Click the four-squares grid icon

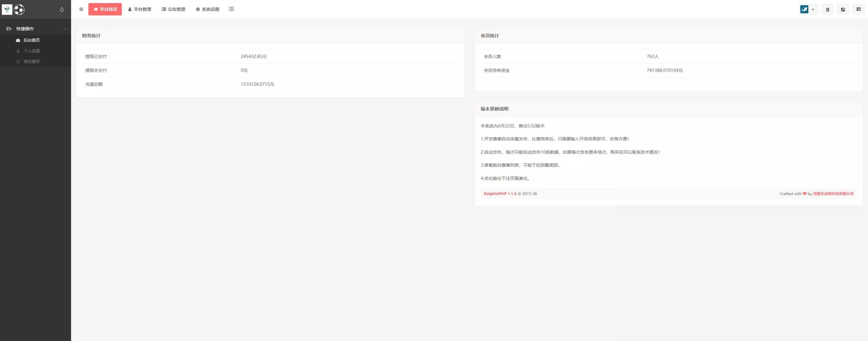232,9
